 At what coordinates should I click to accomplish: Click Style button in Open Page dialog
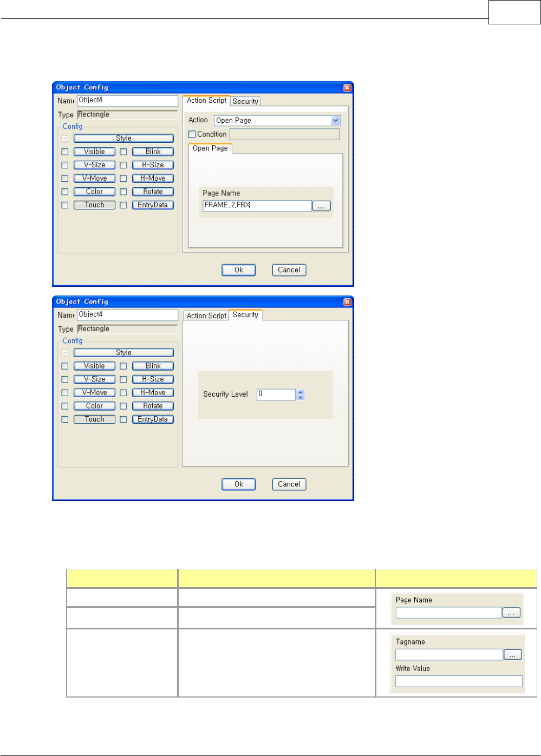click(123, 139)
